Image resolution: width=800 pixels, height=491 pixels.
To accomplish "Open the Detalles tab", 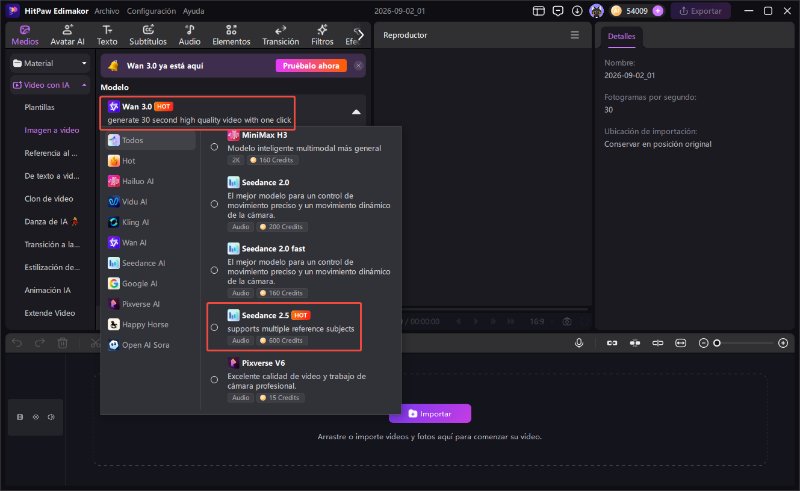I will tap(621, 37).
